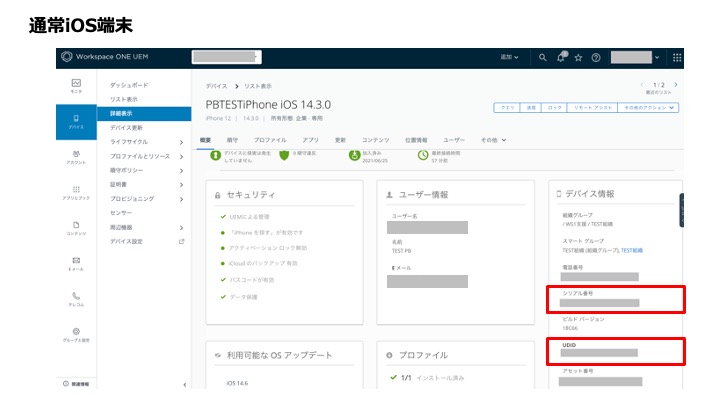Open リスト表示 in side menu

tap(124, 99)
